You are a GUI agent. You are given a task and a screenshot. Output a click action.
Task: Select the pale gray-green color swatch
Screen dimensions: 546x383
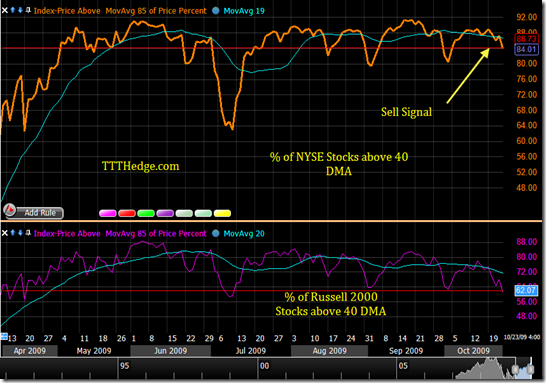pyautogui.click(x=184, y=213)
